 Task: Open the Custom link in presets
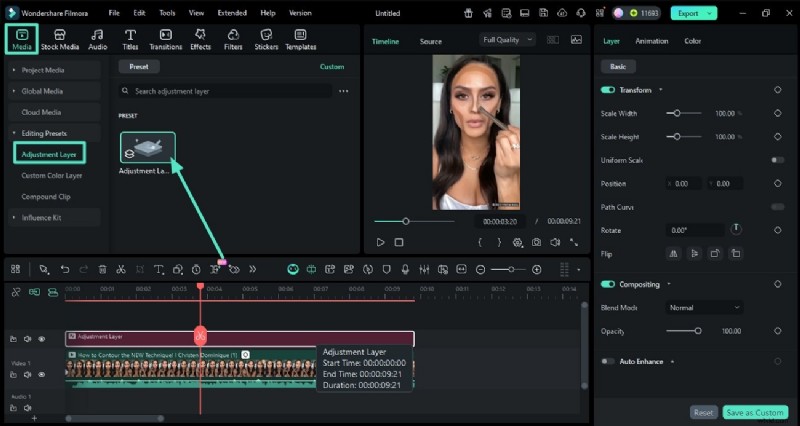[x=332, y=67]
